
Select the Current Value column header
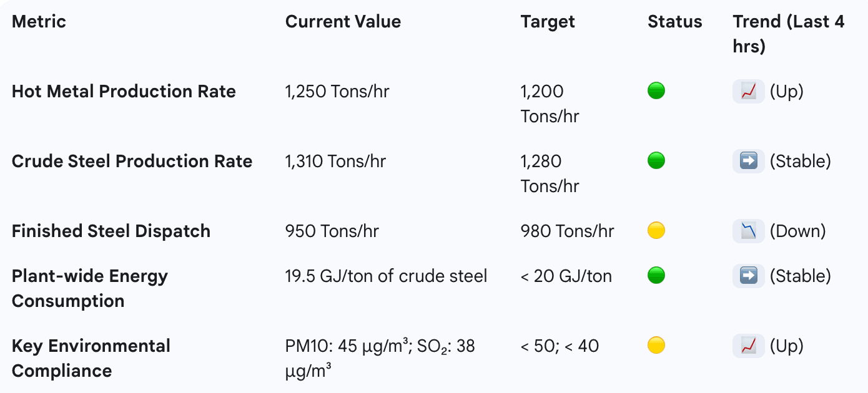343,22
